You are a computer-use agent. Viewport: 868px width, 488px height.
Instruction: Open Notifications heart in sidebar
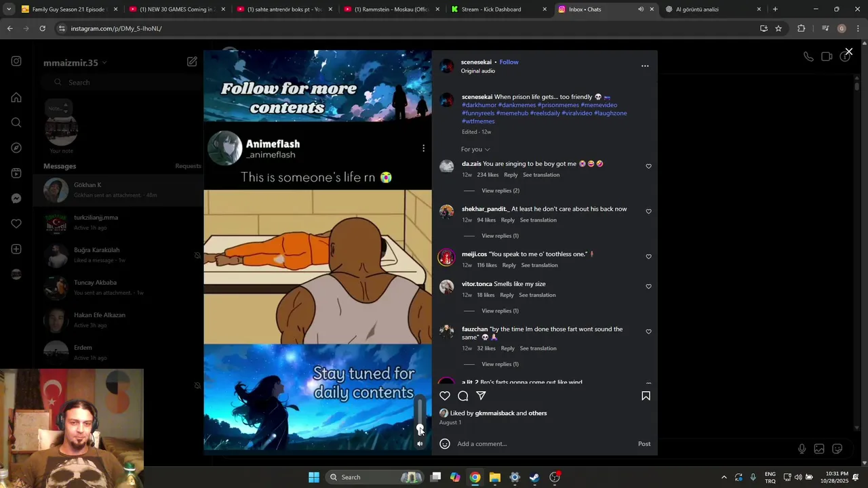(16, 224)
